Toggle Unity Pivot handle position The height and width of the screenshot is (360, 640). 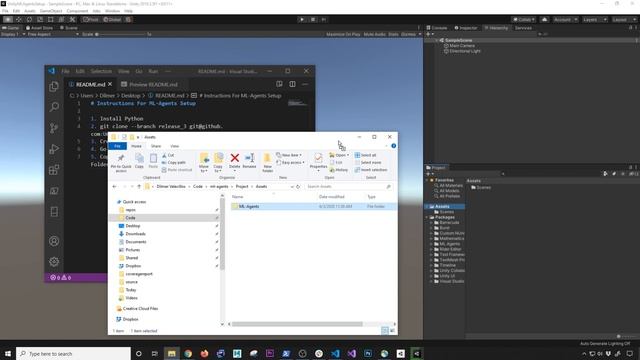[x=91, y=20]
